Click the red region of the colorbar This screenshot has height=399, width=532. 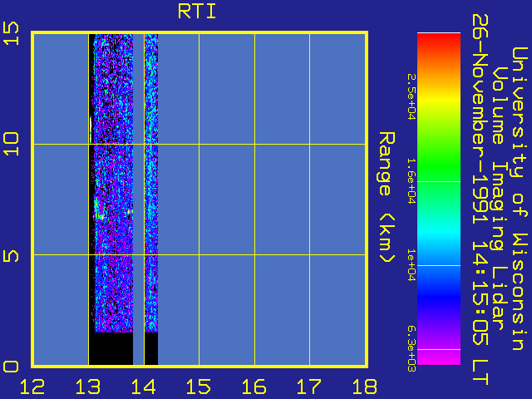(x=439, y=44)
